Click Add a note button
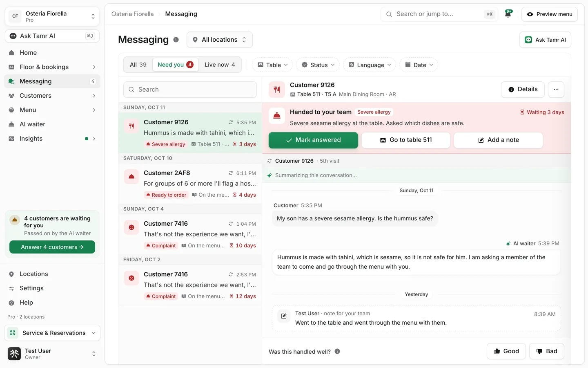Viewport: 588px width, 368px height. [499, 140]
